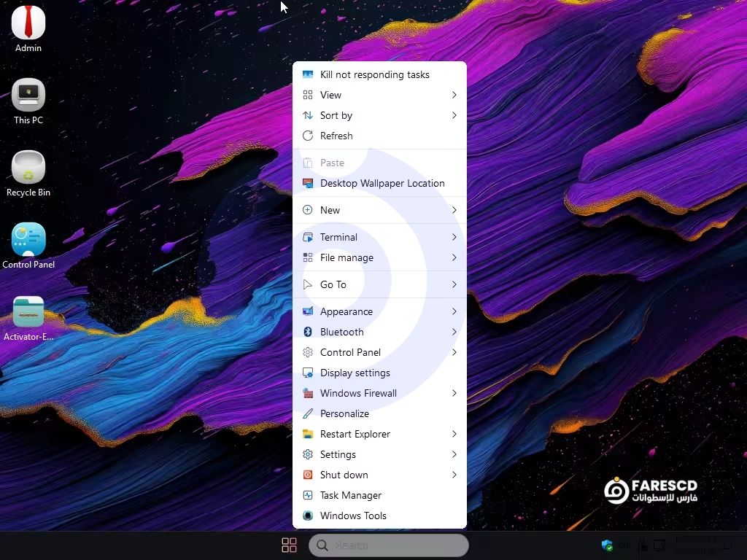
Task: Open This PC from the desktop
Action: (28, 96)
